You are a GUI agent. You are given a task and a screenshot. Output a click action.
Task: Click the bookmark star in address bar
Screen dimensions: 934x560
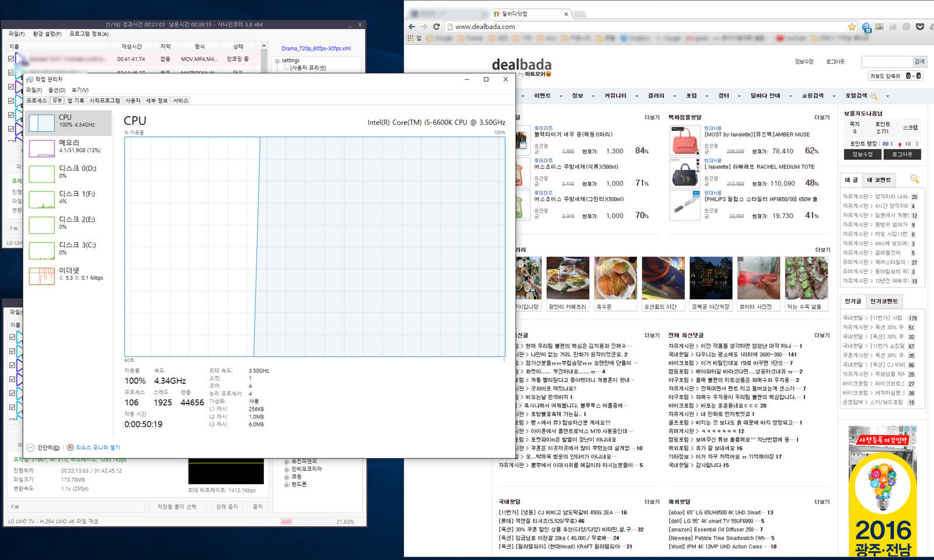[852, 27]
